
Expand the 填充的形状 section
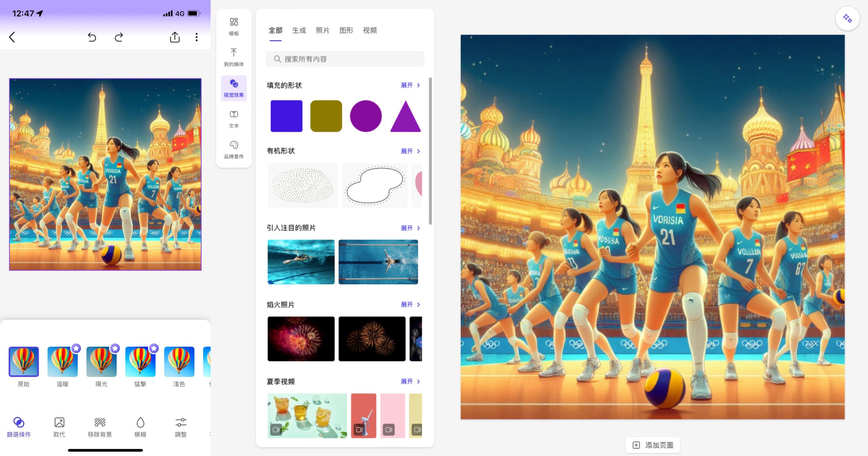coord(410,85)
